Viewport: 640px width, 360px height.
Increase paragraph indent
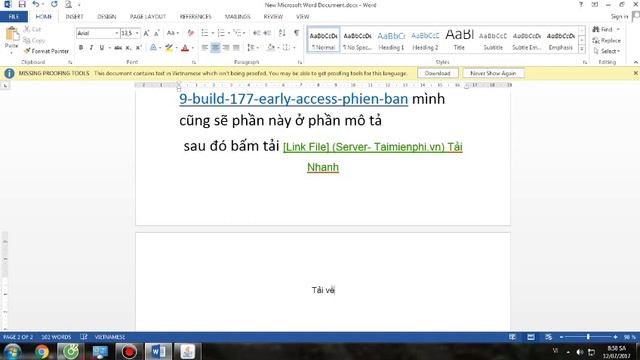267,33
